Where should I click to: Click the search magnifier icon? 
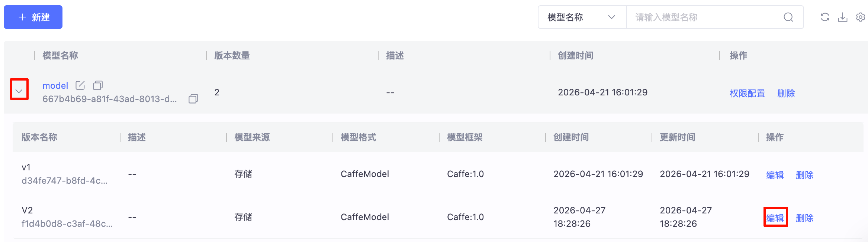coord(788,17)
